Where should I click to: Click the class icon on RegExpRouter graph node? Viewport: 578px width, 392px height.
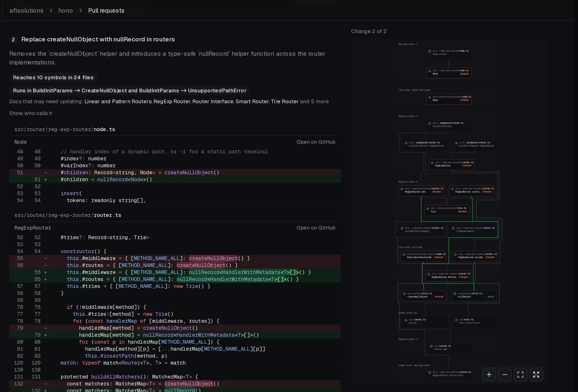tap(432, 163)
